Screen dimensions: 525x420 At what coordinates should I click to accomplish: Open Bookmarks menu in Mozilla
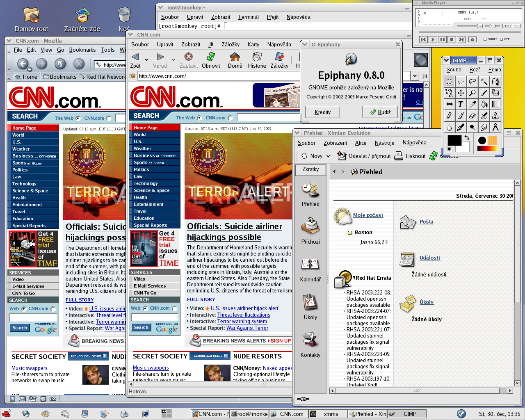[82, 50]
